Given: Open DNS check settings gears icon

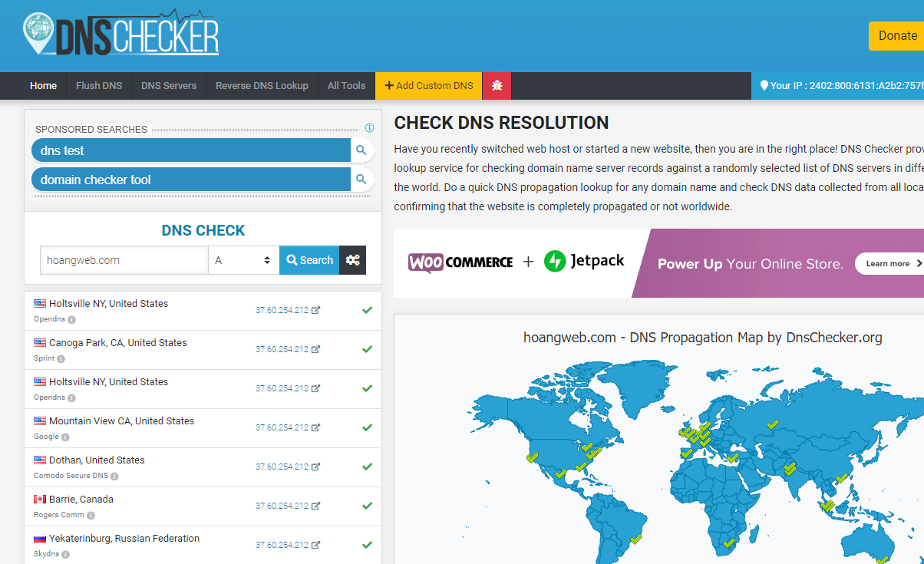Looking at the screenshot, I should point(353,260).
